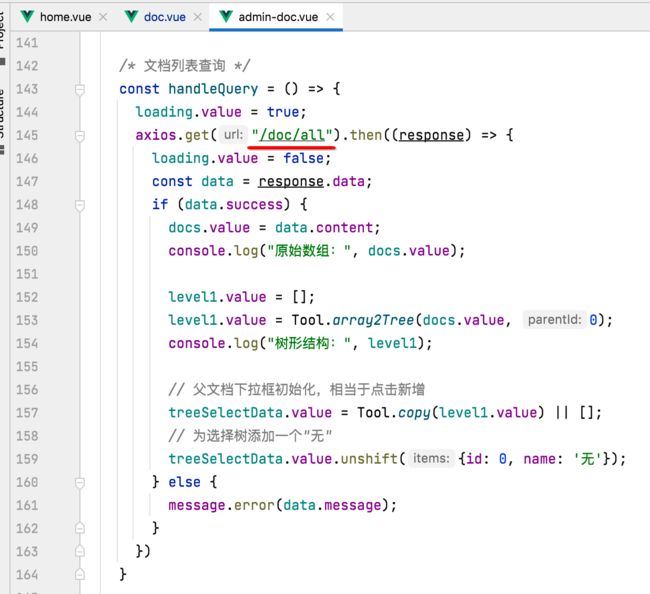Screen dimensions: 650x594
Task: Click the parentId: parameter hint
Action: 554,320
